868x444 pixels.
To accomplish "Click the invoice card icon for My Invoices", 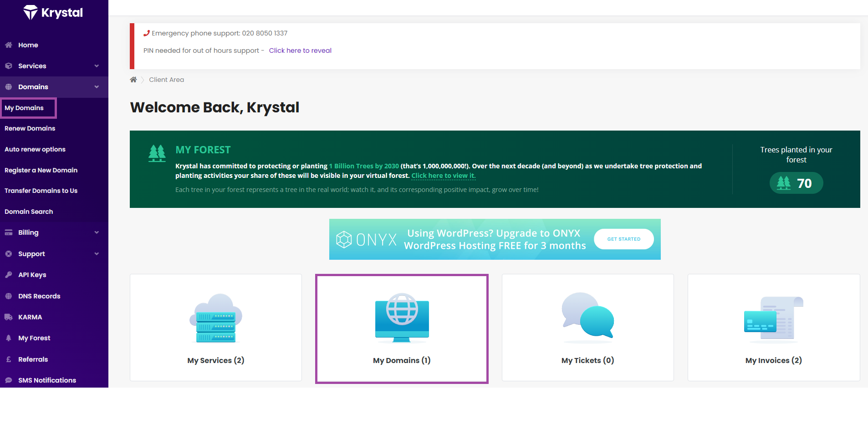I will click(x=774, y=319).
